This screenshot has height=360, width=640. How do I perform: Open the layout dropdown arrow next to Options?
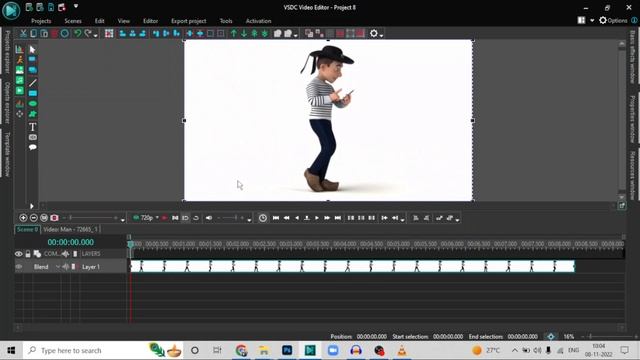(592, 20)
